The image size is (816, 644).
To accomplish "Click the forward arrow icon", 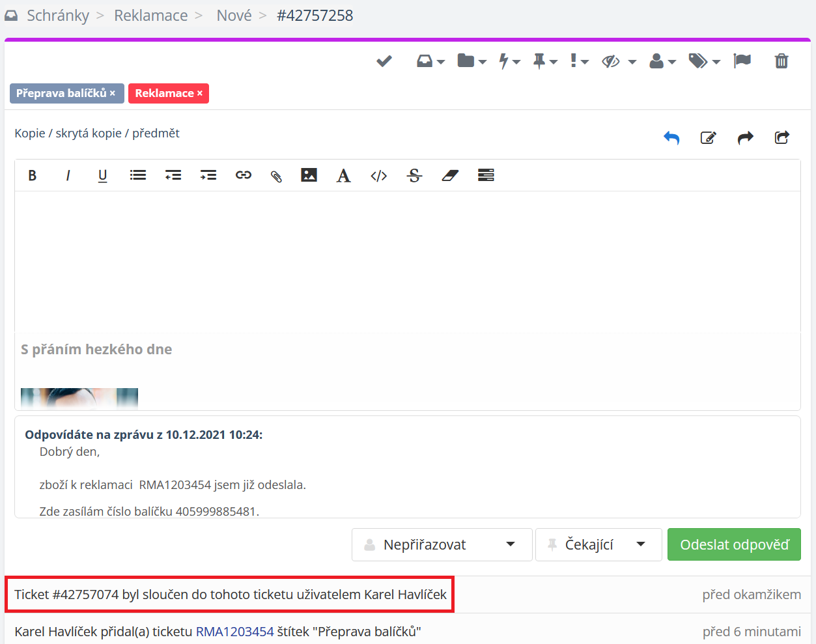I will pos(746,137).
